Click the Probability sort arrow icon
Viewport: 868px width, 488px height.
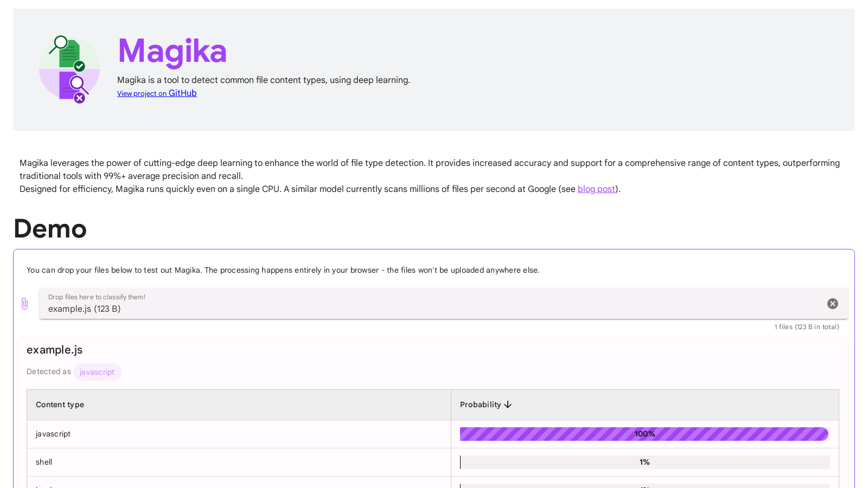[508, 404]
